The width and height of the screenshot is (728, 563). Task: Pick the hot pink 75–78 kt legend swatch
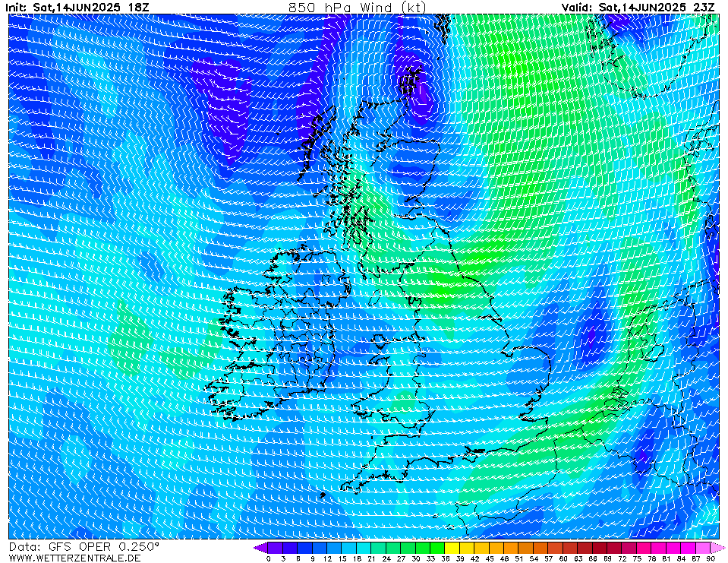[644, 548]
